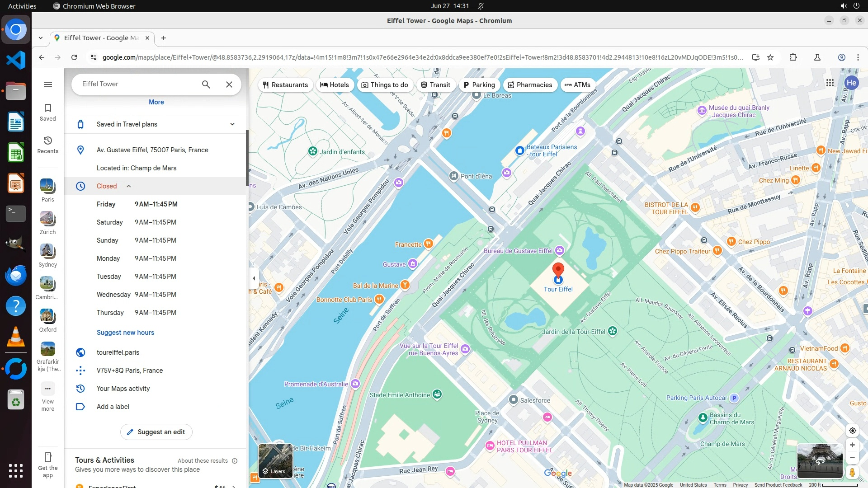The image size is (868, 488).
Task: Open the browser tab search dropdown
Action: pos(41,38)
